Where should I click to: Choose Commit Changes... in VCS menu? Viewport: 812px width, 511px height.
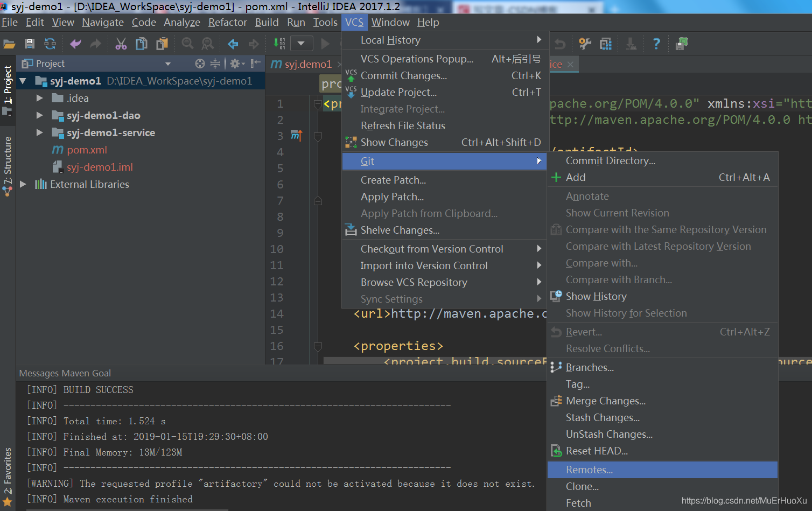pyautogui.click(x=445, y=75)
